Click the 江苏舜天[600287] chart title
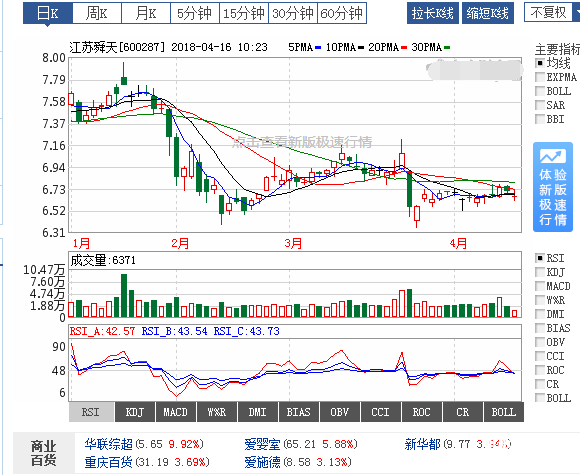Screen dimensions: 580x475 (x=117, y=47)
